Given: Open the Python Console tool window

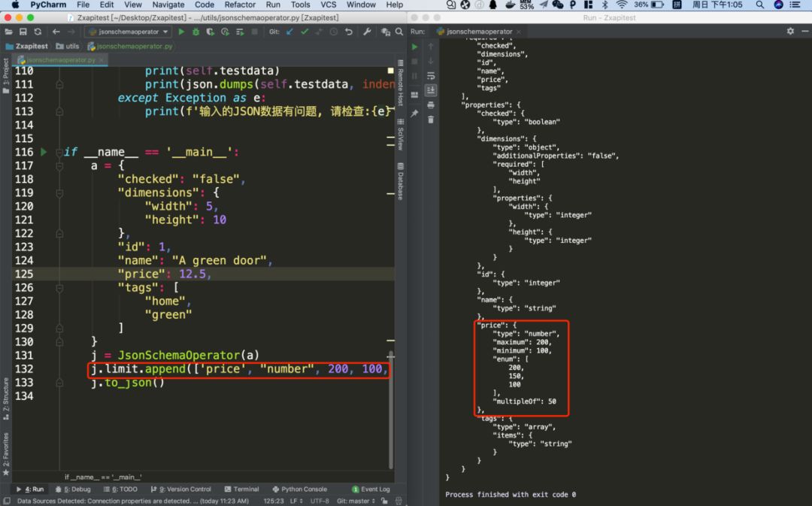Looking at the screenshot, I should pos(300,489).
